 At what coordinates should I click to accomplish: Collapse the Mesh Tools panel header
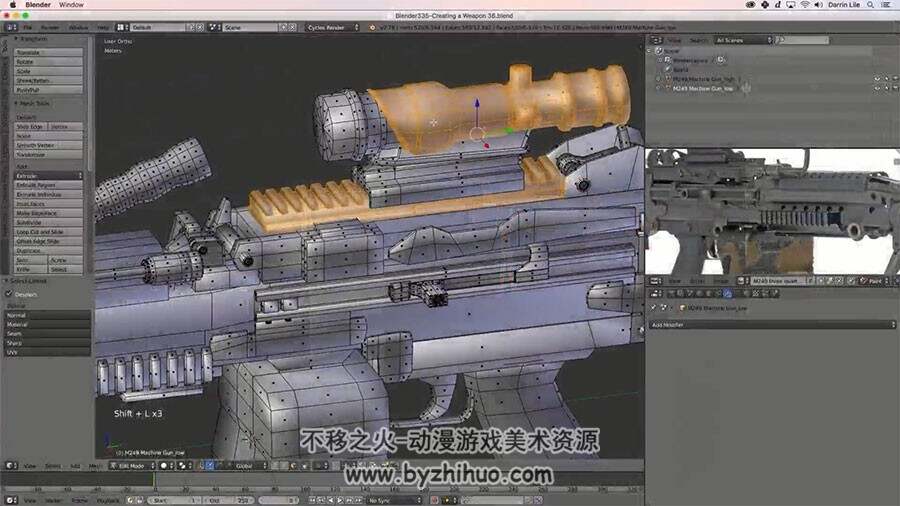tap(33, 104)
